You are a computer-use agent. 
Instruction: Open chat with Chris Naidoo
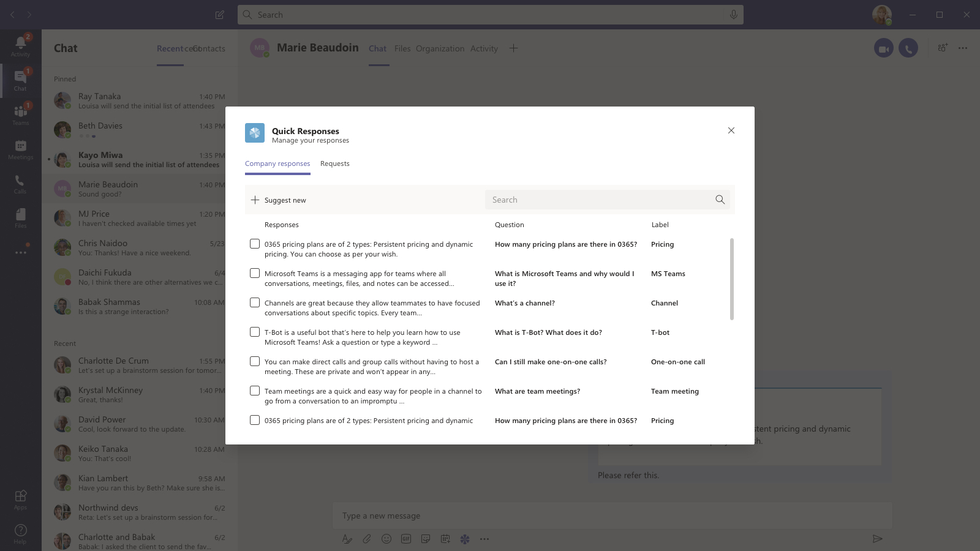coord(140,247)
